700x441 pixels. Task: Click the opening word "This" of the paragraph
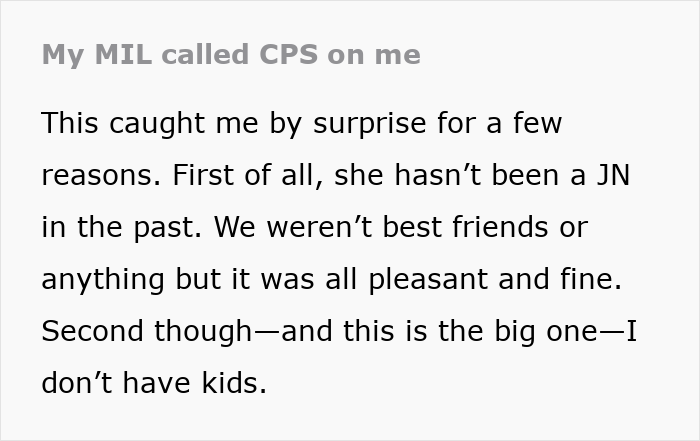(70, 123)
